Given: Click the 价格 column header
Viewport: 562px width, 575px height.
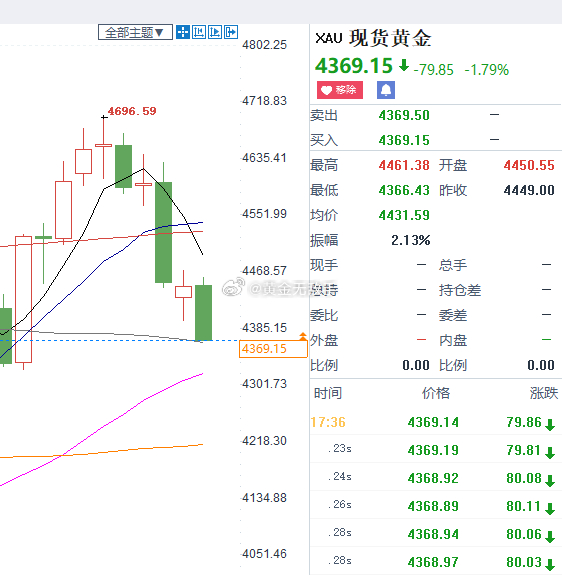Looking at the screenshot, I should [436, 393].
